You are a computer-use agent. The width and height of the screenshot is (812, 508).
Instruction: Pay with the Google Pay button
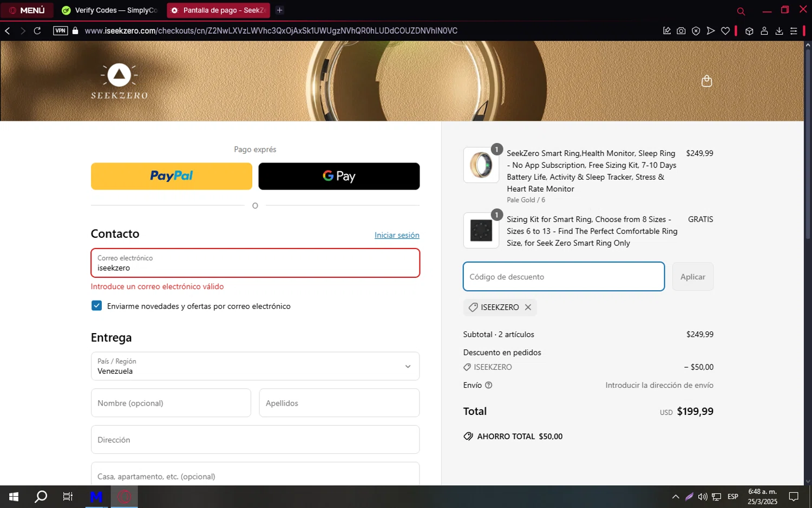[339, 176]
